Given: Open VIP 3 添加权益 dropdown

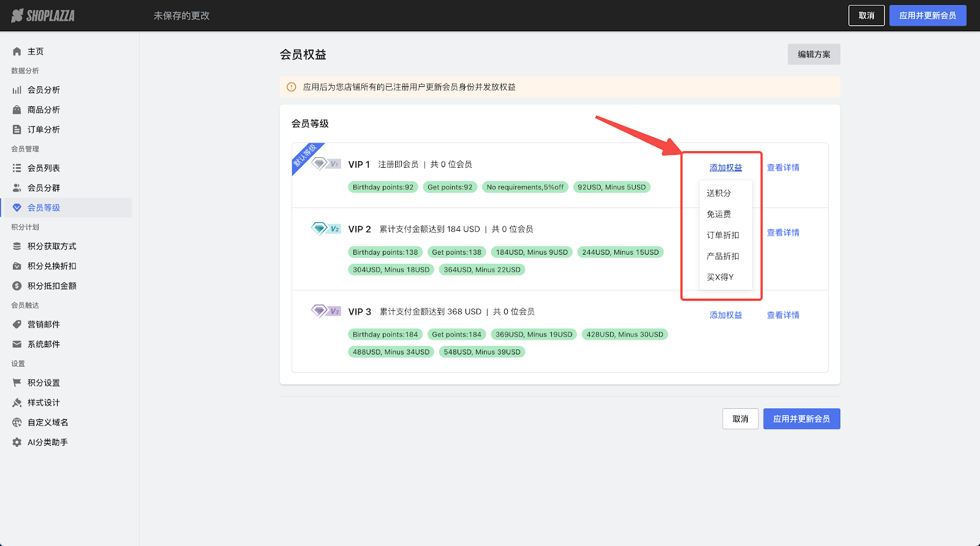Looking at the screenshot, I should [726, 315].
